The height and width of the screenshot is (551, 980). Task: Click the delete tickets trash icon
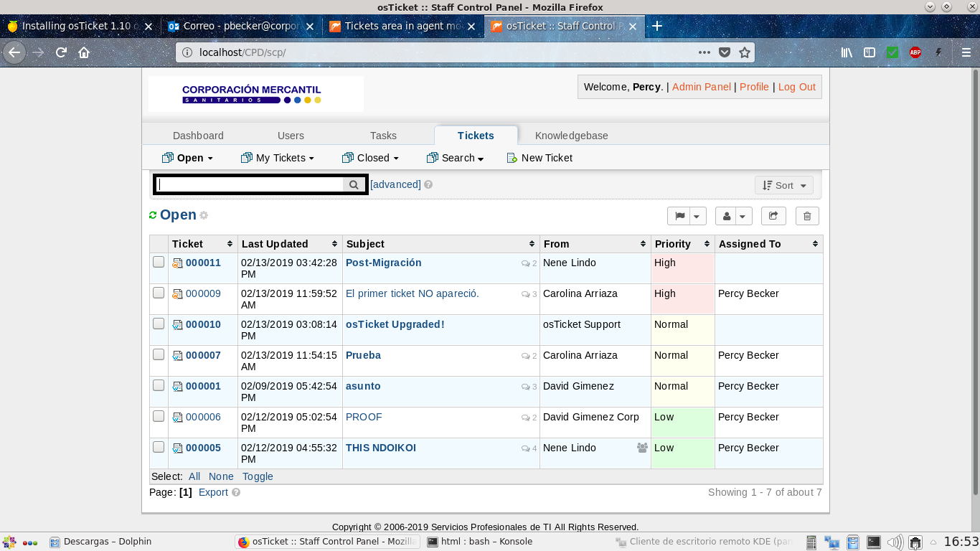click(x=807, y=216)
